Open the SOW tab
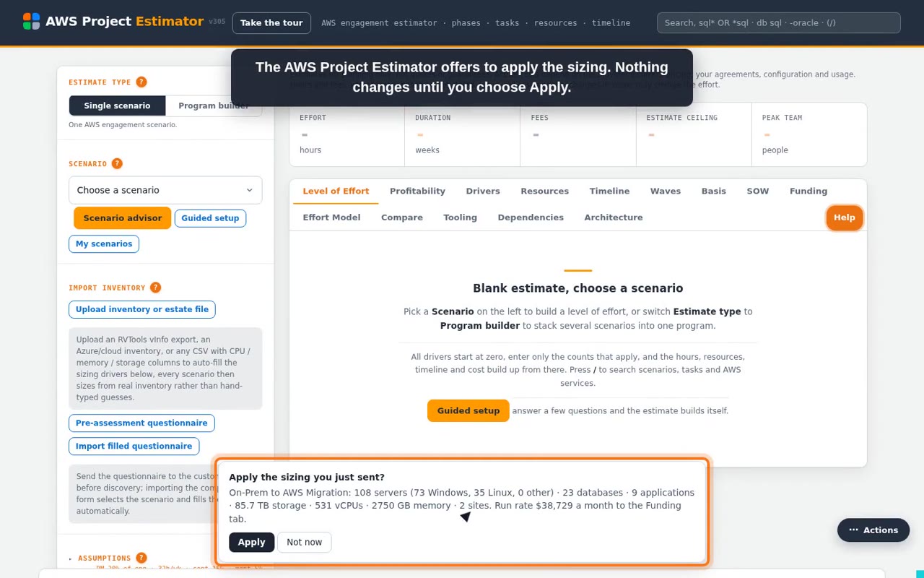 pos(757,191)
